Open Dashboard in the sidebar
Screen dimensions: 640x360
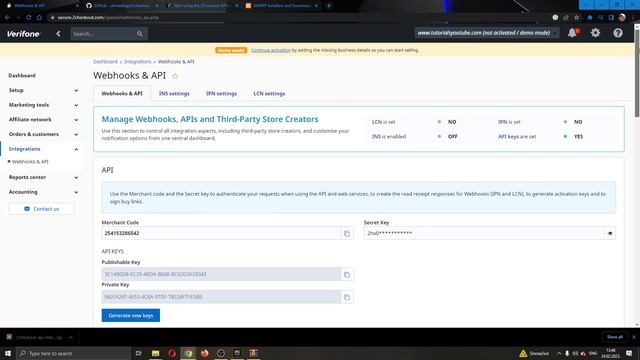point(22,76)
